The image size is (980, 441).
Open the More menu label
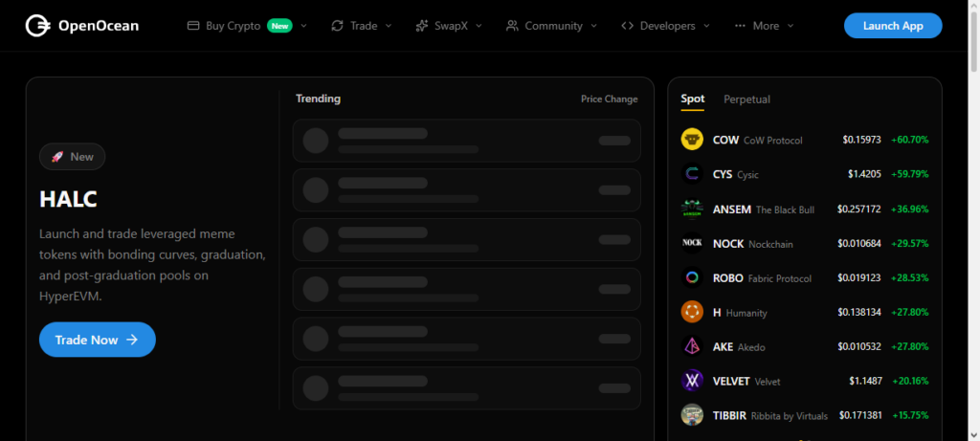point(766,26)
